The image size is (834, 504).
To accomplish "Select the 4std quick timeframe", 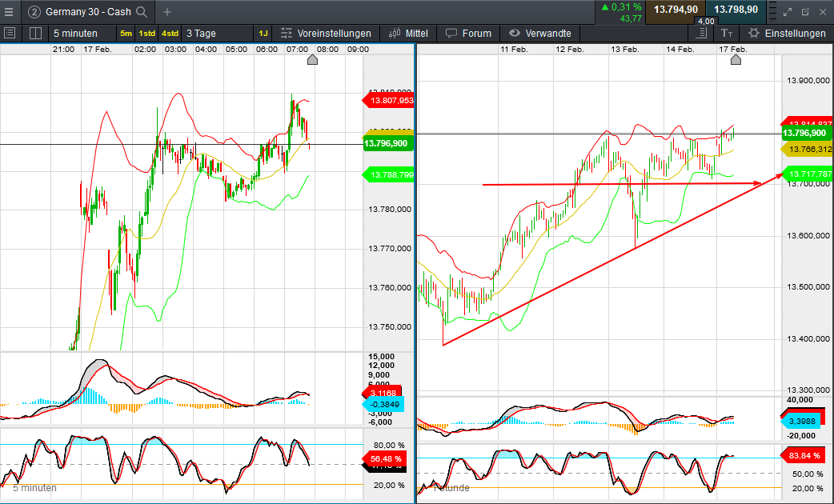I will pos(170,34).
